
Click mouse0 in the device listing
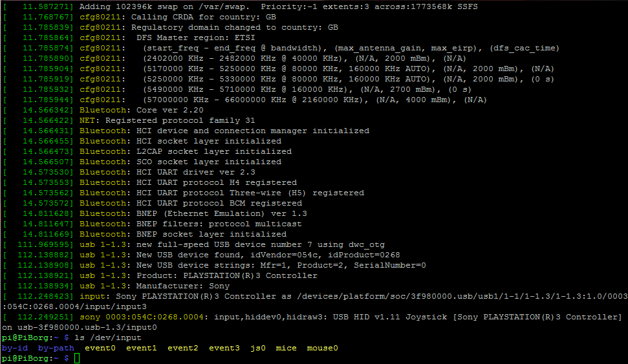click(322, 348)
